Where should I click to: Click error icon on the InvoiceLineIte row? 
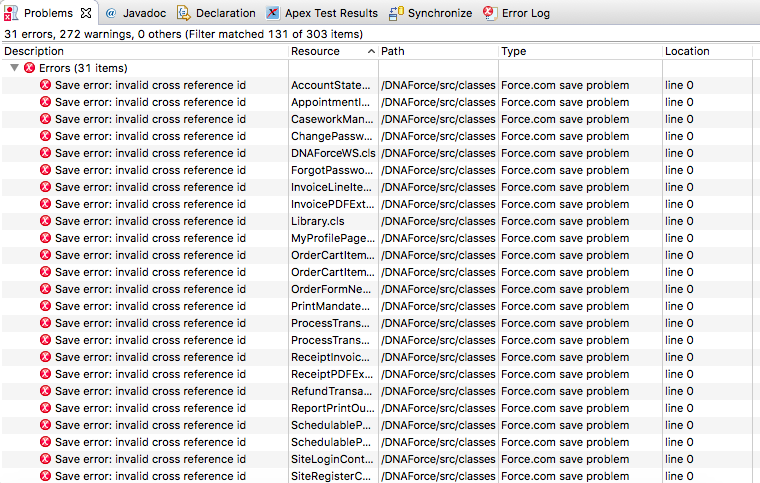pos(46,187)
